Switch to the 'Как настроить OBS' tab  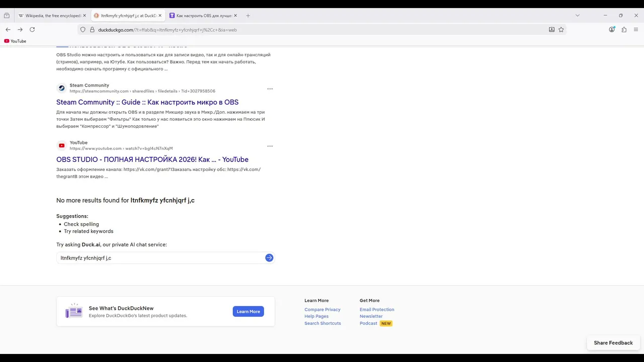click(203, 16)
